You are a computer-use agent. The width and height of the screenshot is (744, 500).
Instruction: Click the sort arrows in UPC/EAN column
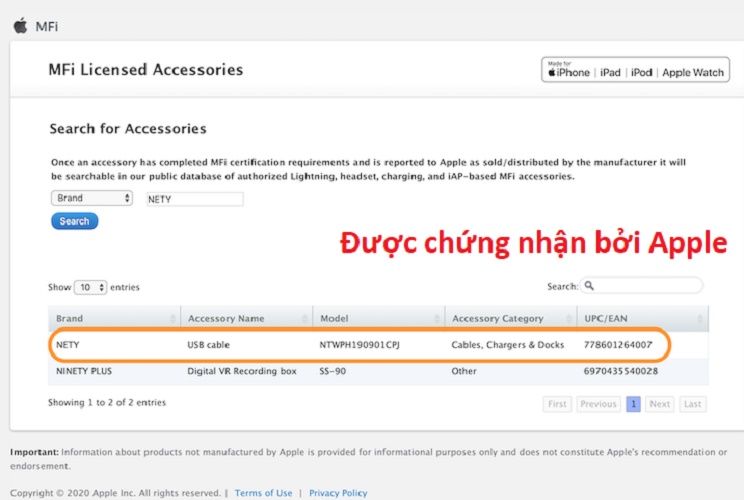700,319
